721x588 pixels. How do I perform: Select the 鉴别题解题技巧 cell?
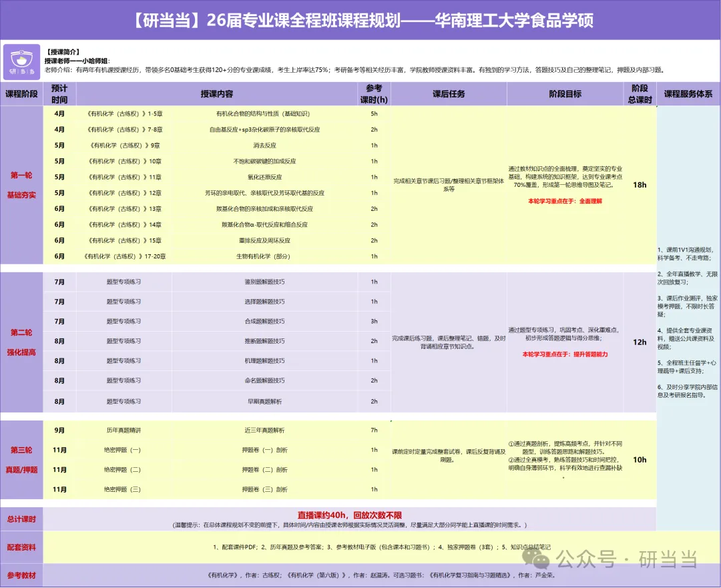point(265,282)
